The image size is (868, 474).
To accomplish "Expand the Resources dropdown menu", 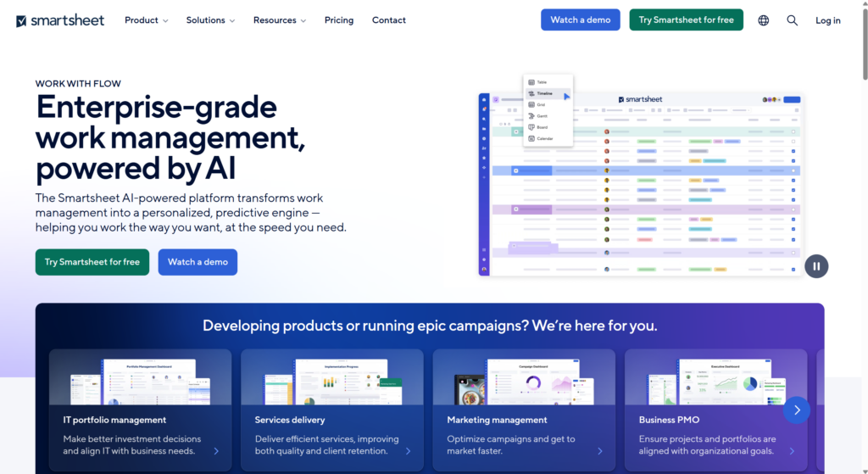I will [280, 20].
